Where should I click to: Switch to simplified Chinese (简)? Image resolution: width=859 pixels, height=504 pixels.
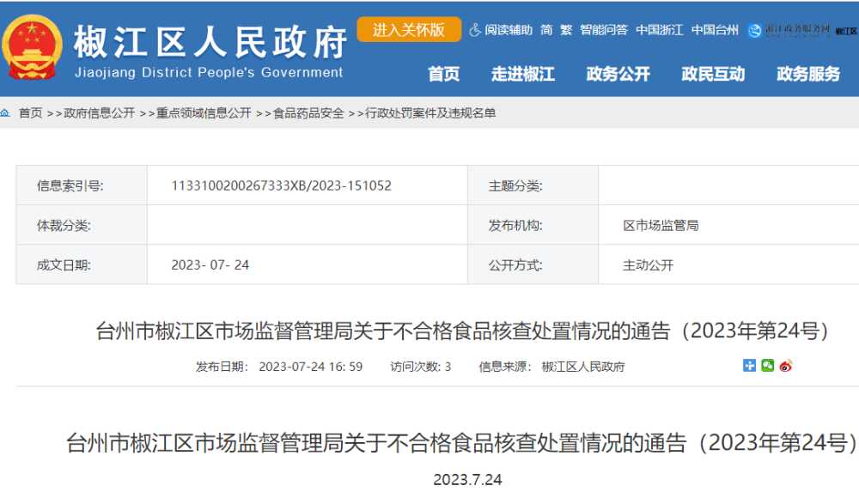[546, 30]
